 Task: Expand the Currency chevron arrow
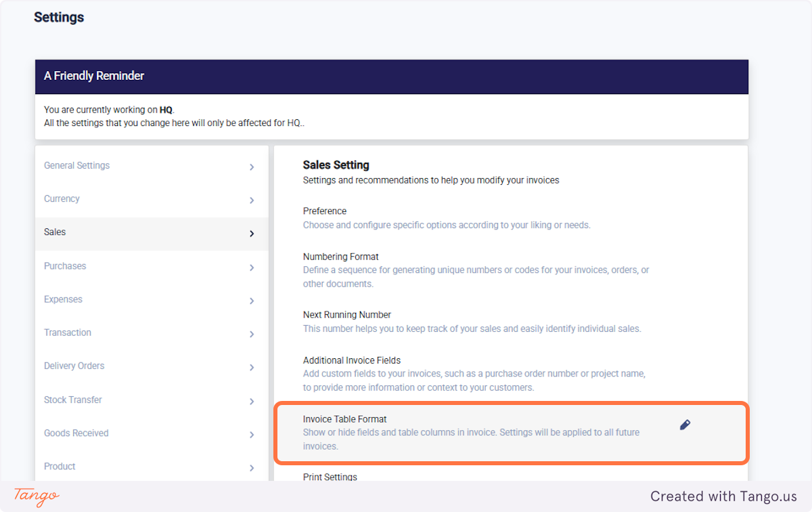pyautogui.click(x=252, y=200)
